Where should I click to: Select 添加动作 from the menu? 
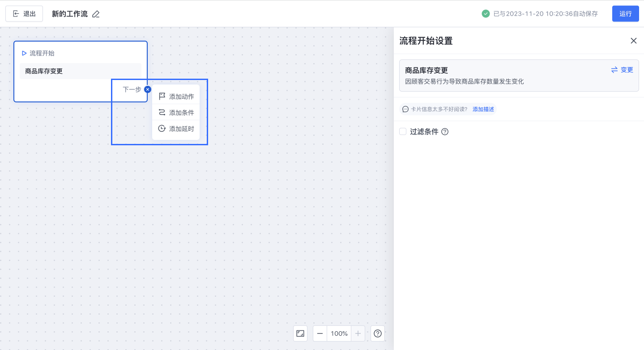176,97
